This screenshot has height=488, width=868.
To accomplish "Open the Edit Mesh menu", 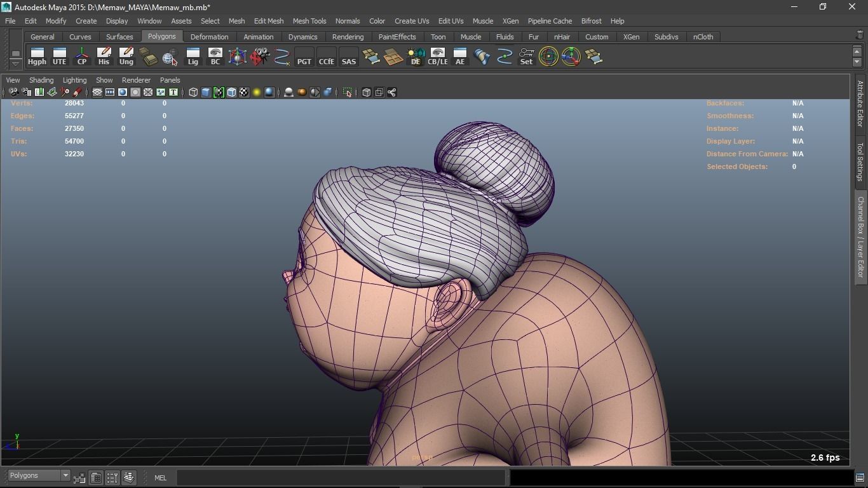I will [268, 21].
